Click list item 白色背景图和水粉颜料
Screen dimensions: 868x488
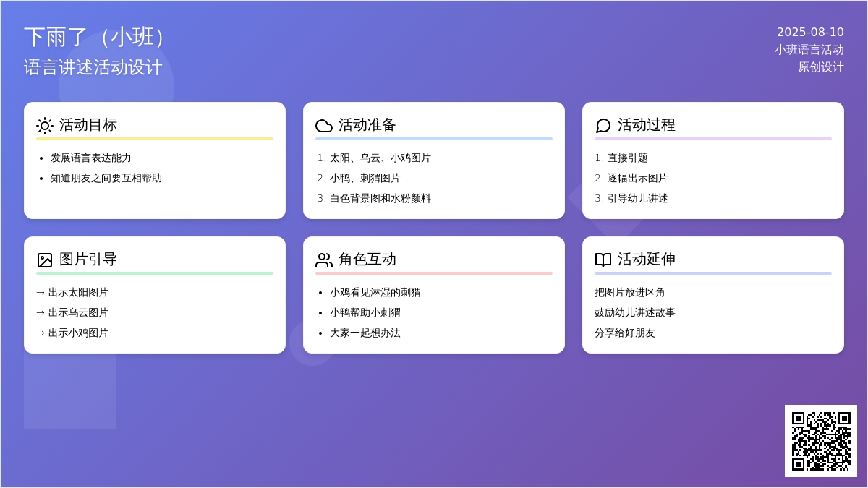(380, 199)
